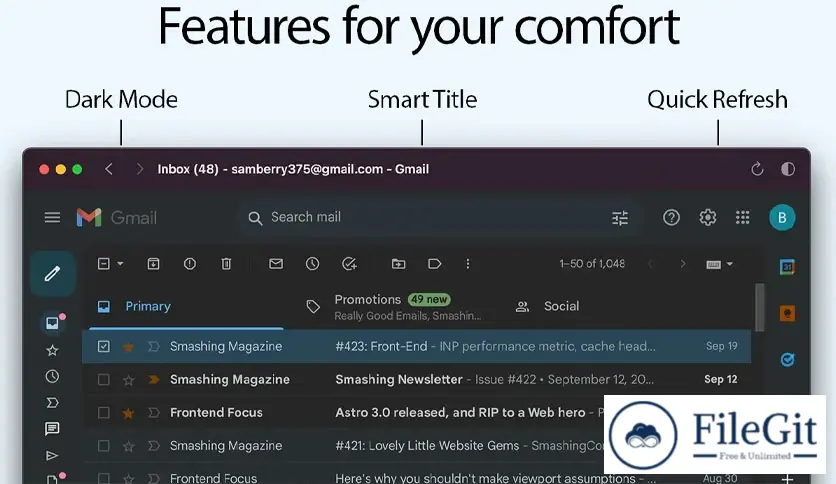Open Chats in the left sidebar

coord(52,429)
